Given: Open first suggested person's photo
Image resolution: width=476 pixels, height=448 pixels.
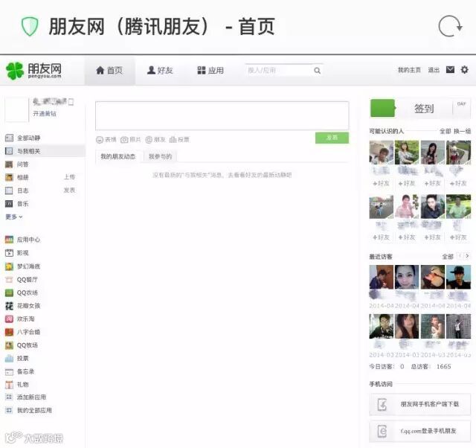Looking at the screenshot, I should tap(382, 153).
